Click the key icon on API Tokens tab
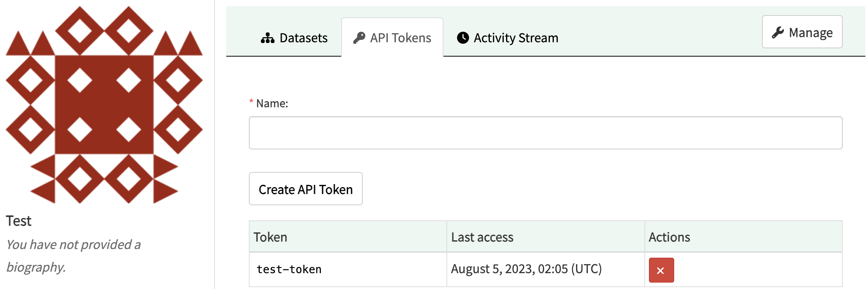868x289 pixels. pyautogui.click(x=359, y=38)
